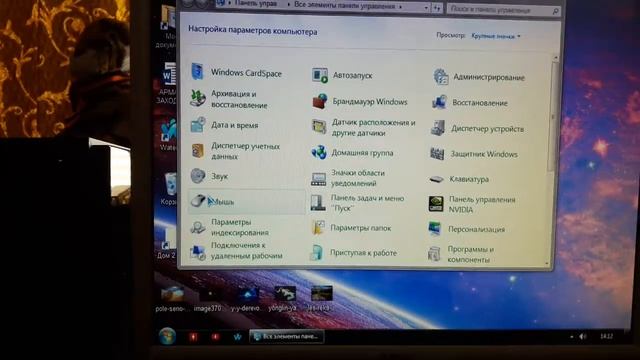
Task: Click the taskbar clock
Action: point(607,336)
